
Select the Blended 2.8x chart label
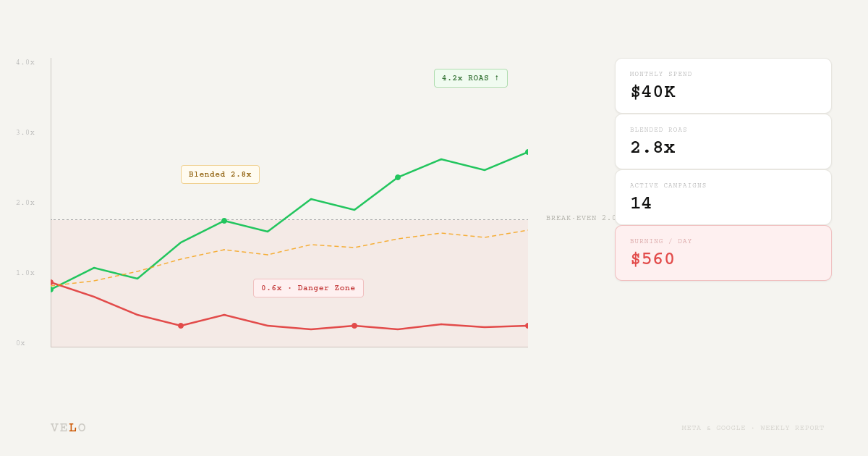tap(220, 174)
